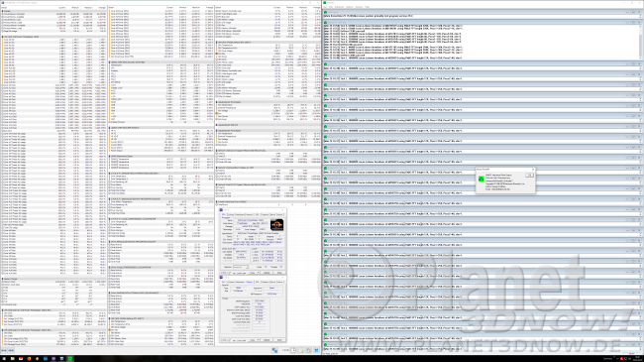Open the processor Selection dropdown in CPU-Z
644x362 pixels.
(x=241, y=267)
